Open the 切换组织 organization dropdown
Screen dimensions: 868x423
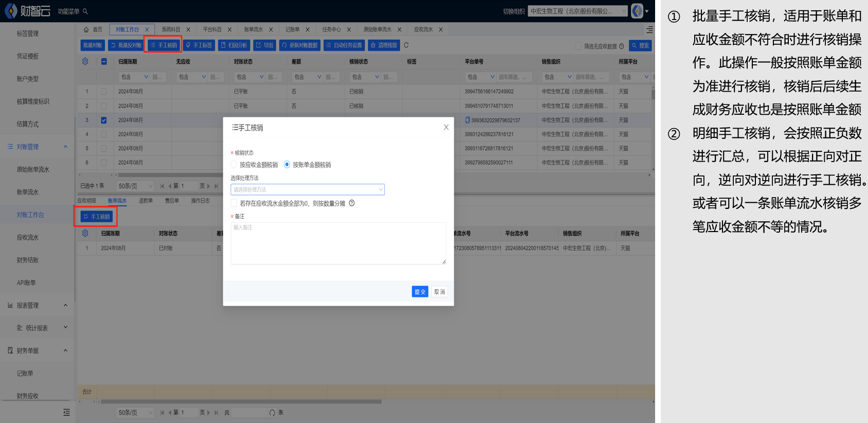pyautogui.click(x=577, y=11)
